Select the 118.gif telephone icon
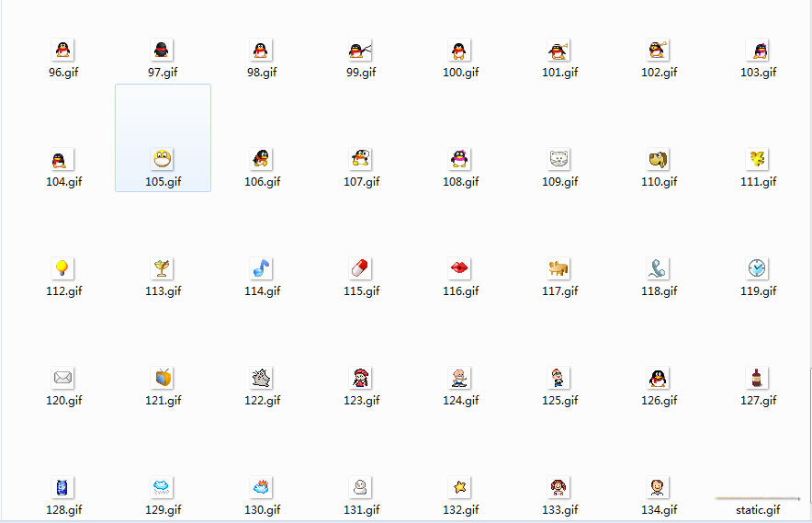This screenshot has width=812, height=523. click(x=658, y=268)
